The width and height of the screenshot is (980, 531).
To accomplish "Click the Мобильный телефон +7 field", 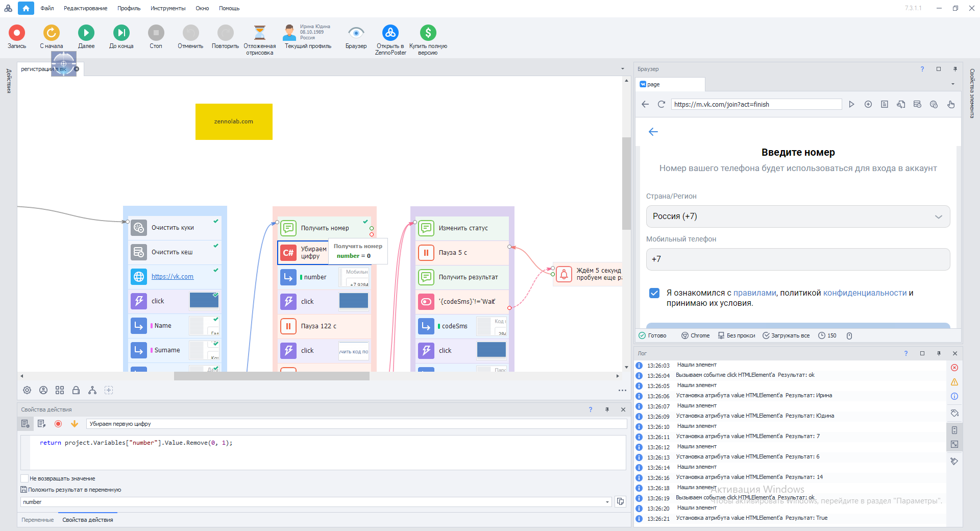I will coord(798,259).
